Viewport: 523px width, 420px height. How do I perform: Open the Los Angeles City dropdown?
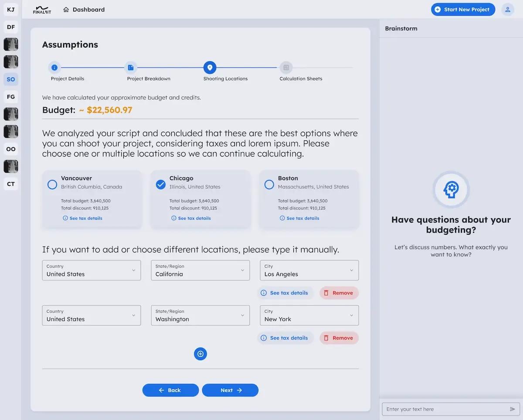309,270
